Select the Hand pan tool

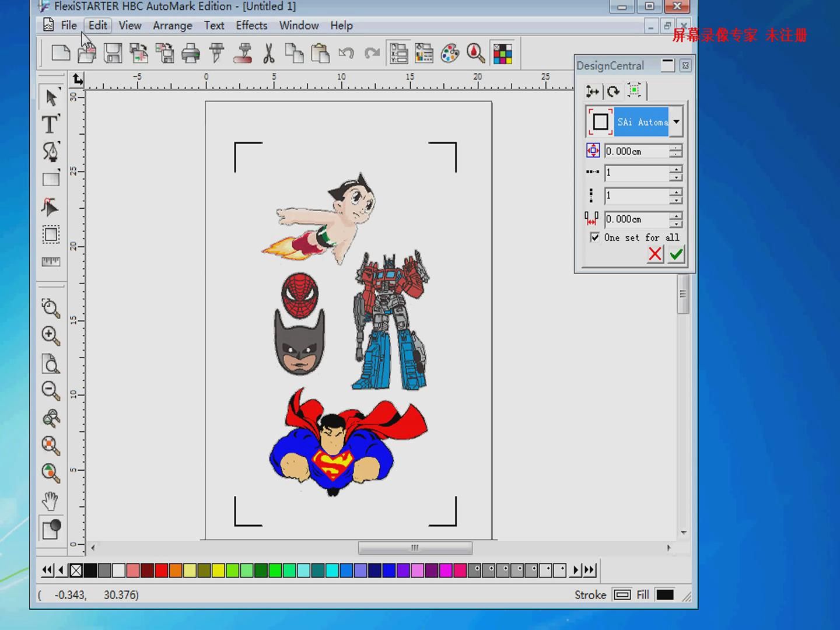51,501
